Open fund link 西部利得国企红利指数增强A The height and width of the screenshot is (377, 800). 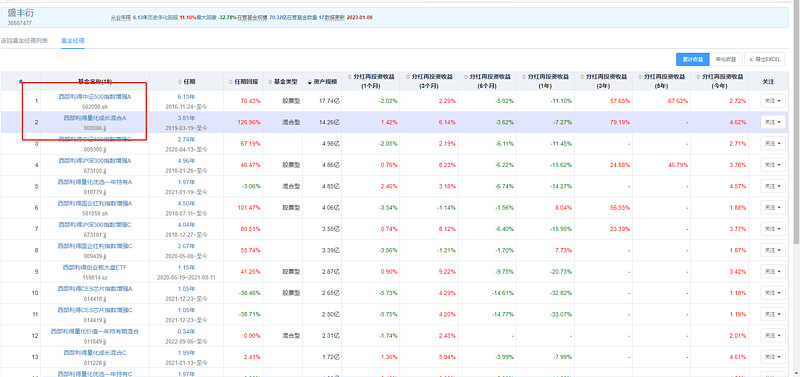(95, 203)
